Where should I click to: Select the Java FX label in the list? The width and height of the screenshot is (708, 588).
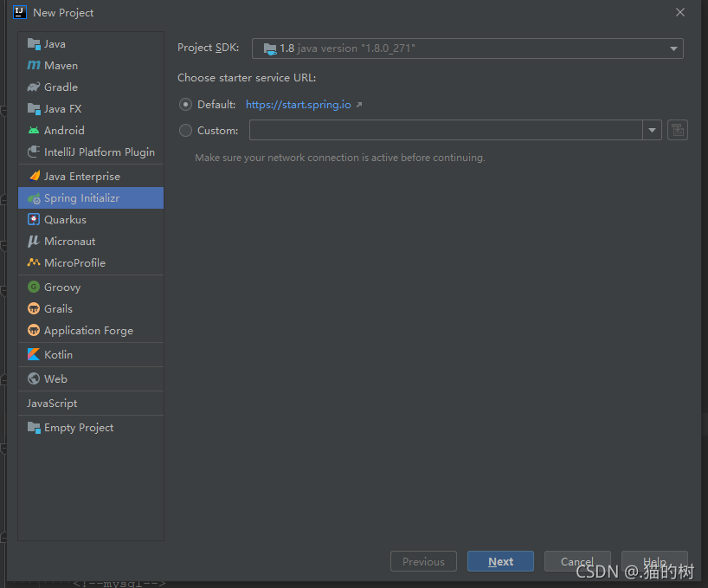pos(63,109)
